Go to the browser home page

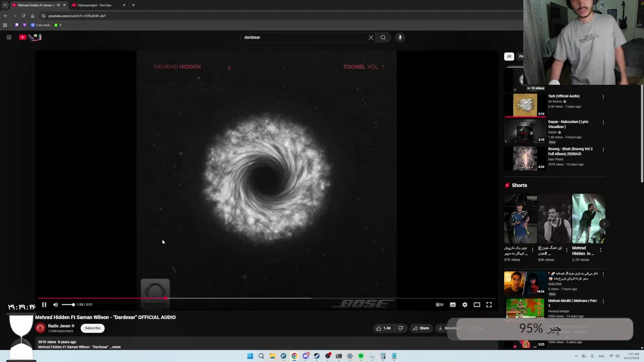(33, 16)
